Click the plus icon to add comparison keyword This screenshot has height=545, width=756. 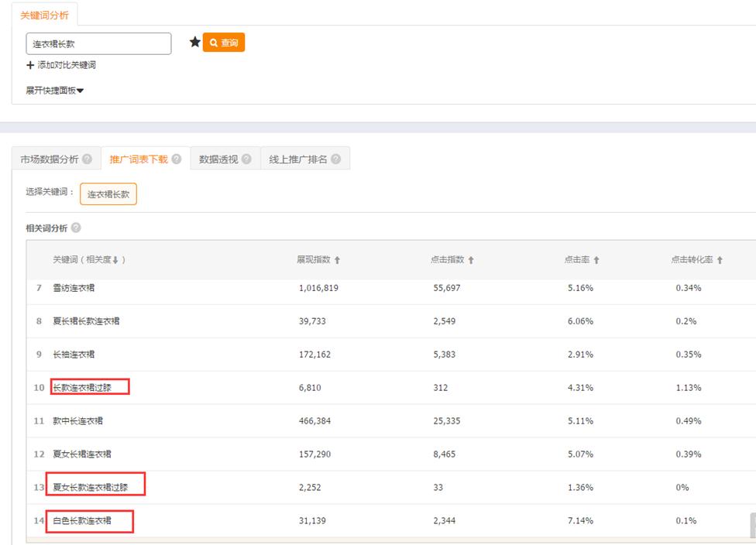[x=30, y=66]
